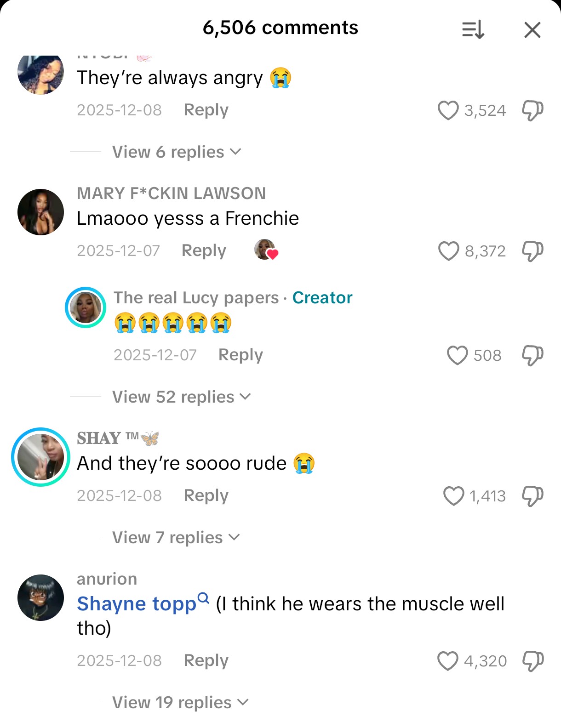Open SHAY's profile picture with story ring
The height and width of the screenshot is (728, 561).
pyautogui.click(x=40, y=457)
